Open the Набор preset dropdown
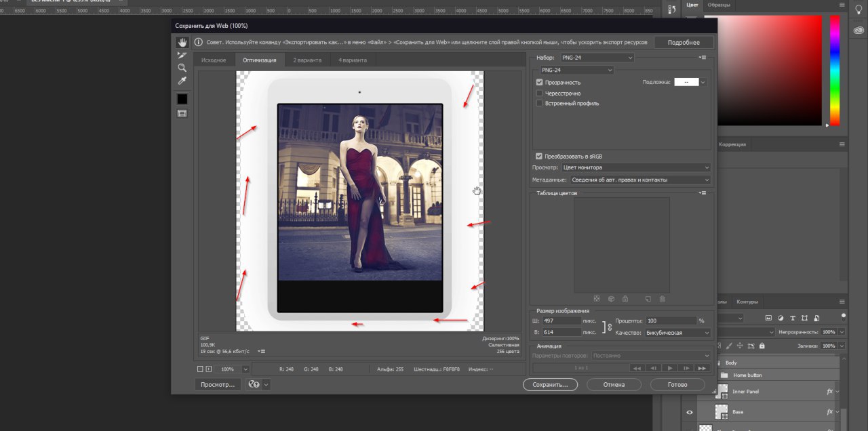The image size is (868, 431). point(597,58)
